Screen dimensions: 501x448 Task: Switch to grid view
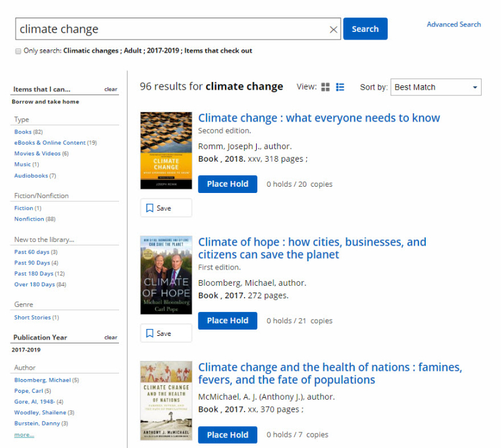point(325,86)
